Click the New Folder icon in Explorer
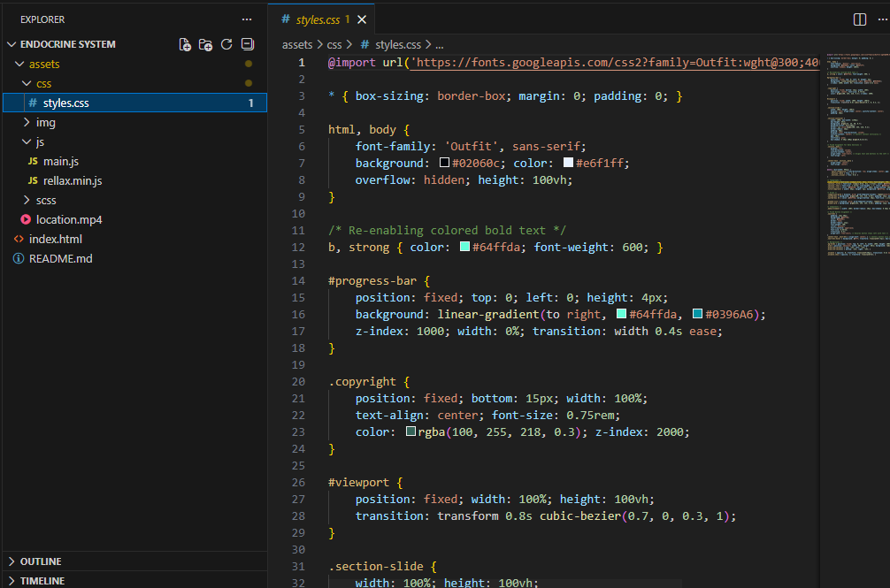 (205, 44)
